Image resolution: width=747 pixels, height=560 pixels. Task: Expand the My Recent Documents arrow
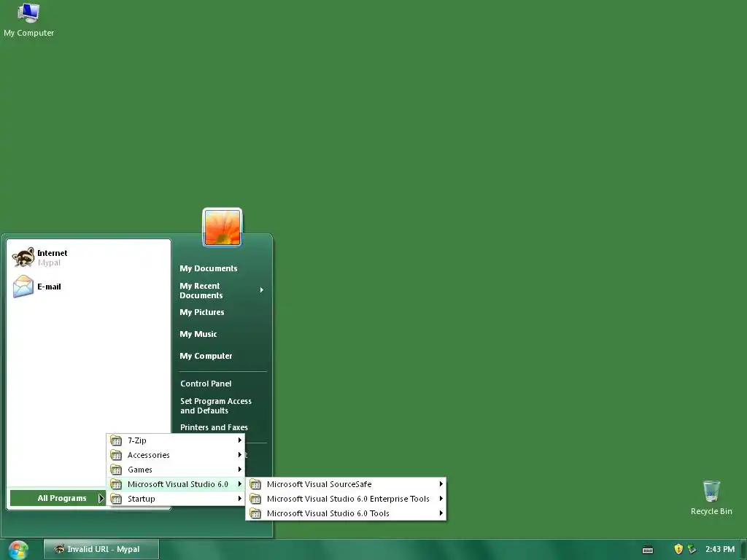pyautogui.click(x=262, y=290)
